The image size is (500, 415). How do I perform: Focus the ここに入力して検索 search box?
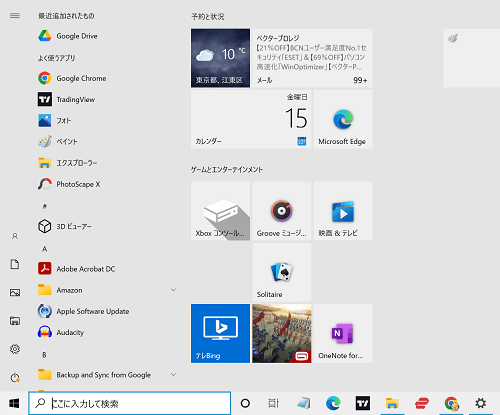click(130, 403)
